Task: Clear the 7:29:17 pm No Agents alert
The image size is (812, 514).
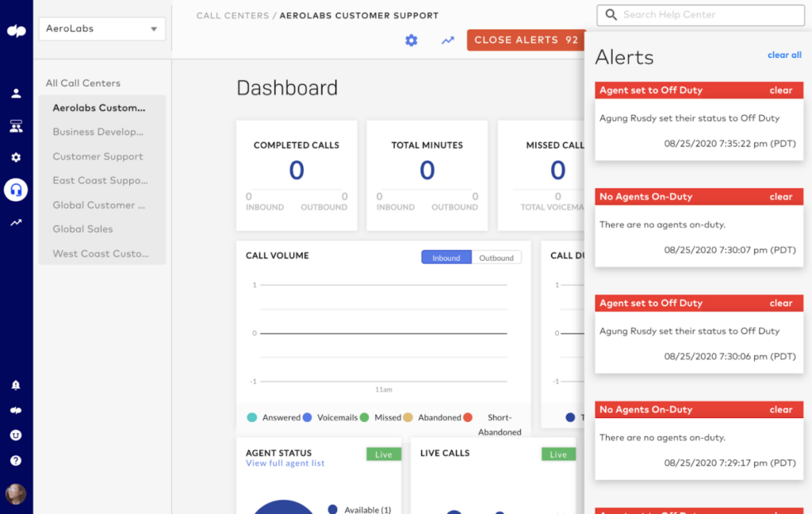Action: tap(780, 409)
